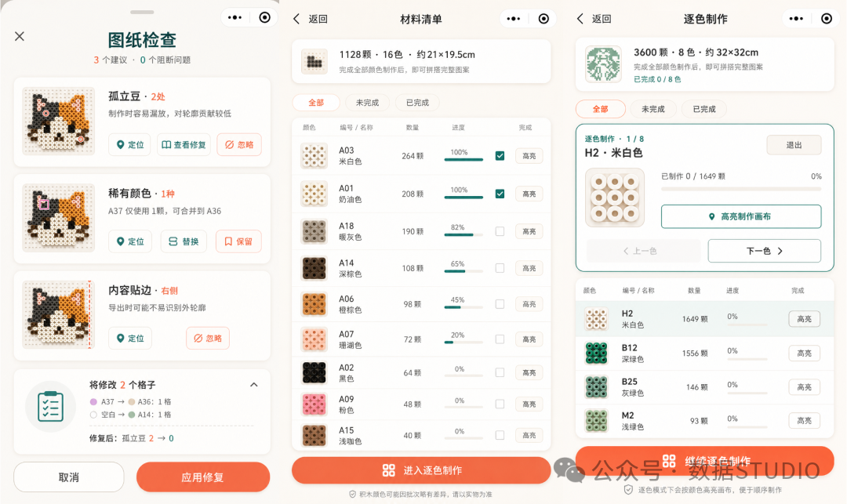This screenshot has height=504, width=847.
Task: Go to next color with 下一色
Action: [x=765, y=251]
